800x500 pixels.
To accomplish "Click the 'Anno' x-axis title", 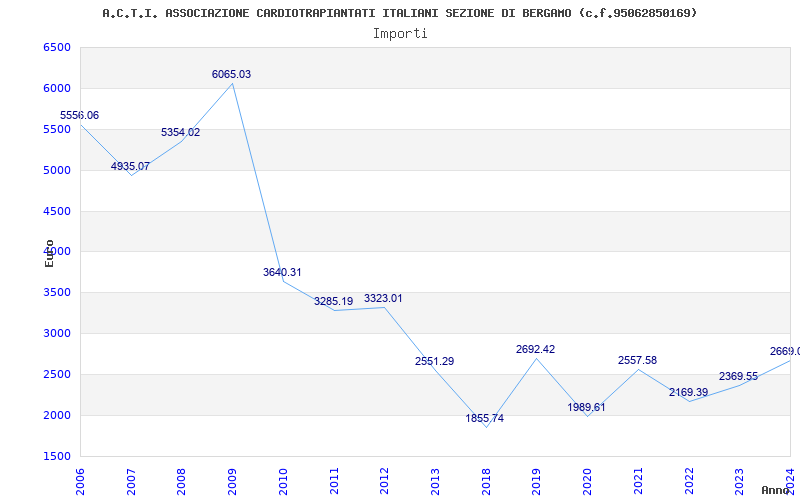I will pos(776,490).
